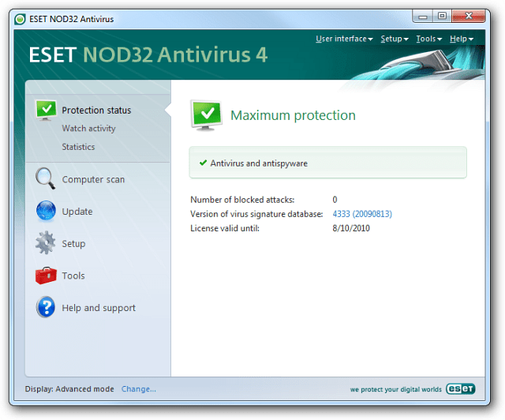Screen dimensions: 505x420
Task: Open Watch activity under Protection status
Action: (x=88, y=128)
